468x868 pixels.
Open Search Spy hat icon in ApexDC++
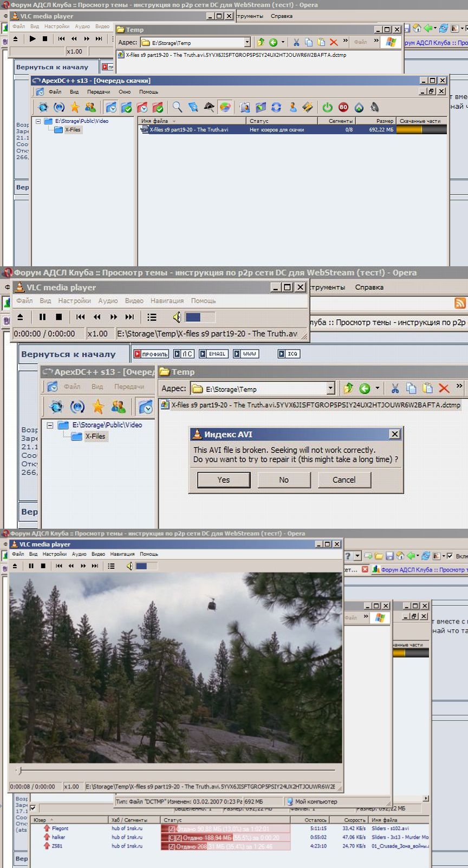tap(209, 107)
